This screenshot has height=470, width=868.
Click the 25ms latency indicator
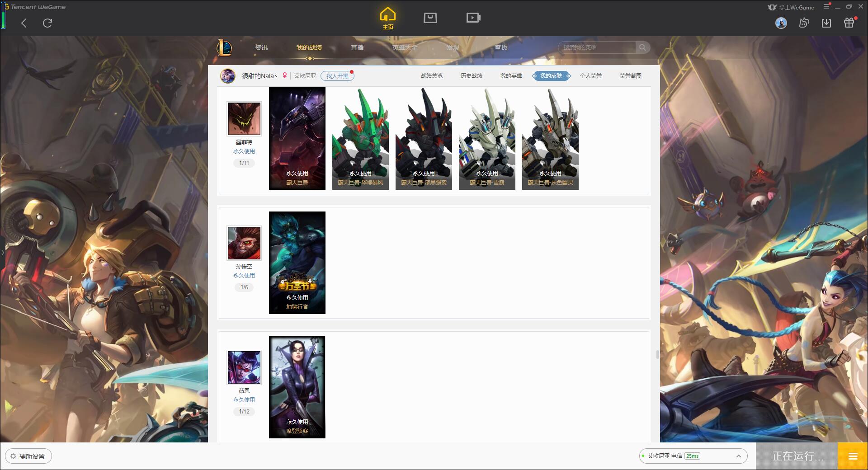(692, 456)
